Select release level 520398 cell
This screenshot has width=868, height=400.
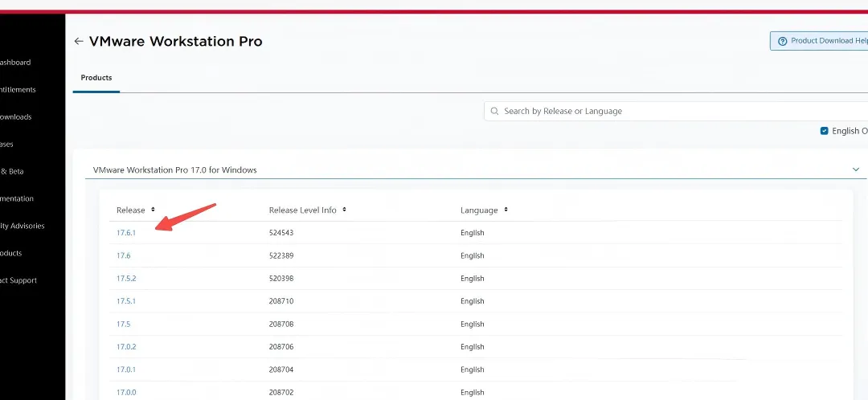tap(281, 278)
